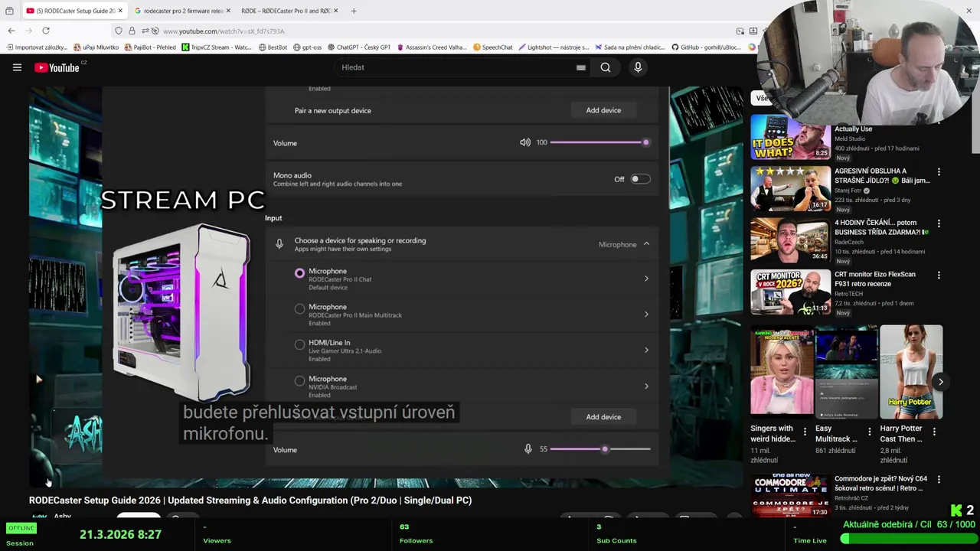Reload the page with the refresh icon
Screen dimensions: 980x551
(46, 31)
